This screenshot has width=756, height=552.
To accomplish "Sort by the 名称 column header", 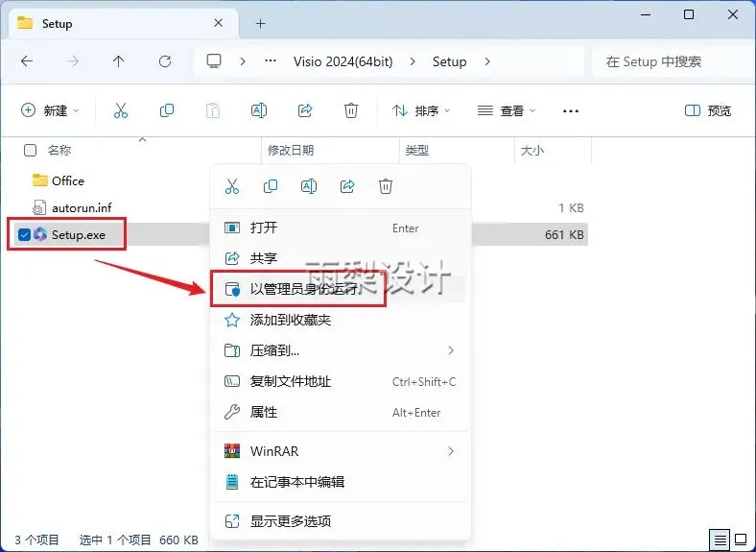I will point(59,151).
